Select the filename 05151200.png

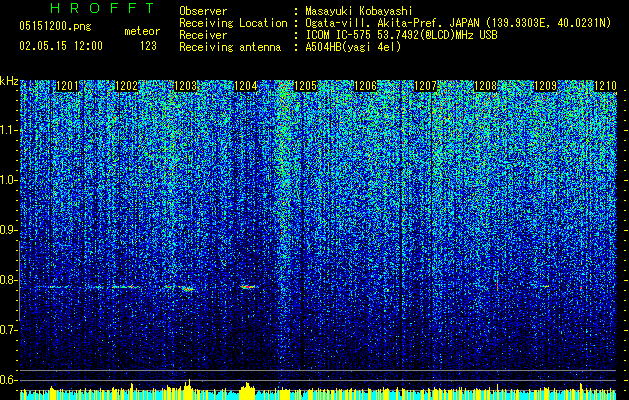55,27
